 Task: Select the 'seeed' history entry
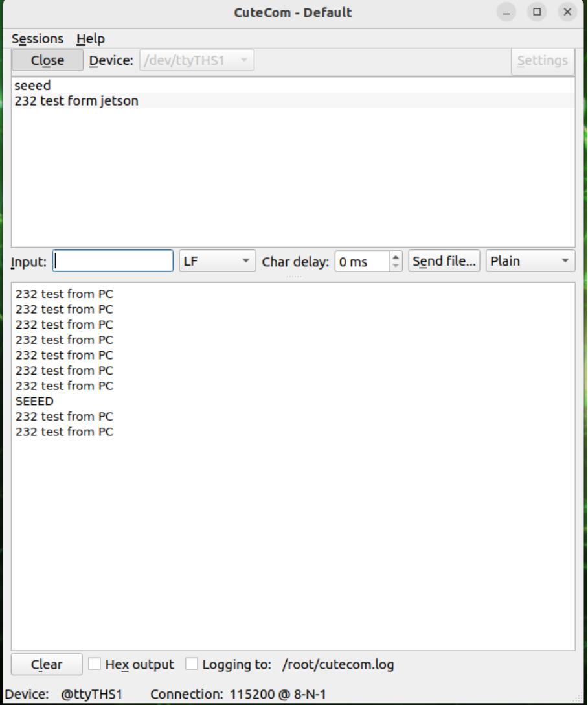pos(32,86)
